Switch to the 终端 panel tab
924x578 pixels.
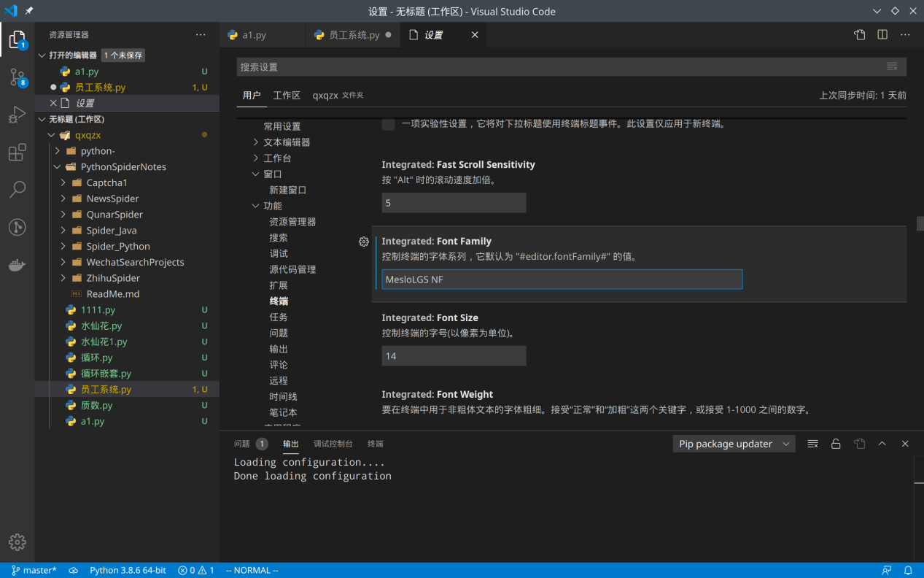click(x=377, y=443)
